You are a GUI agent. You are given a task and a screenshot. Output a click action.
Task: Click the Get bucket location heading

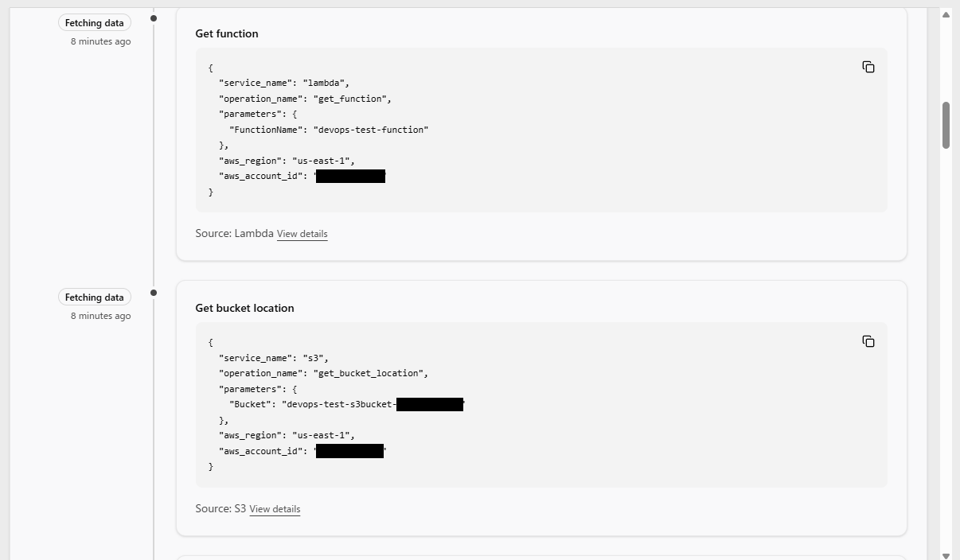tap(244, 308)
